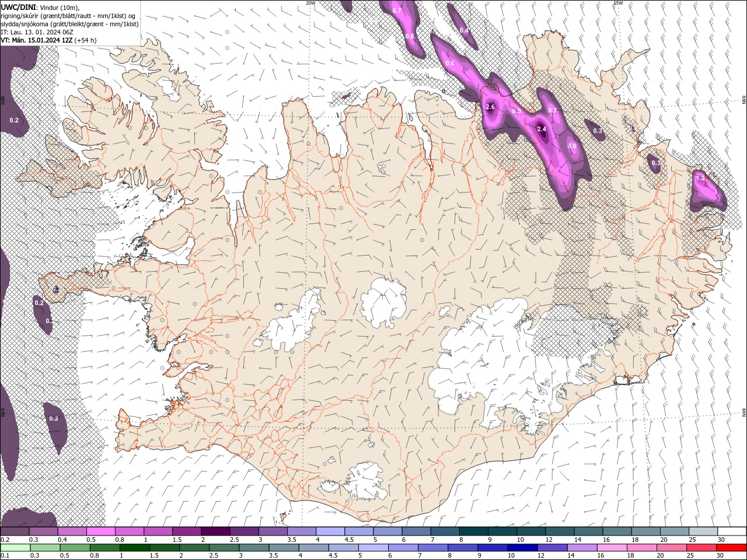Click the 0.9 precipitation value label

point(516,111)
